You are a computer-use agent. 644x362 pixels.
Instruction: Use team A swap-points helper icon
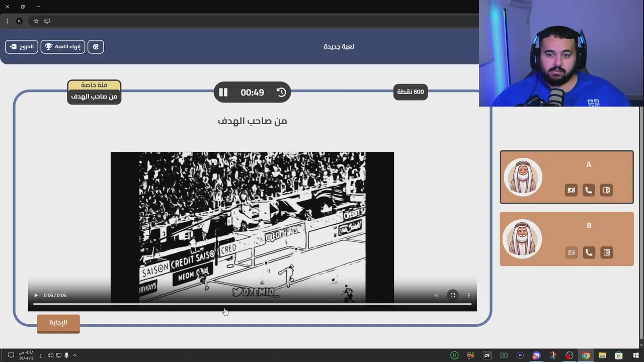571,190
